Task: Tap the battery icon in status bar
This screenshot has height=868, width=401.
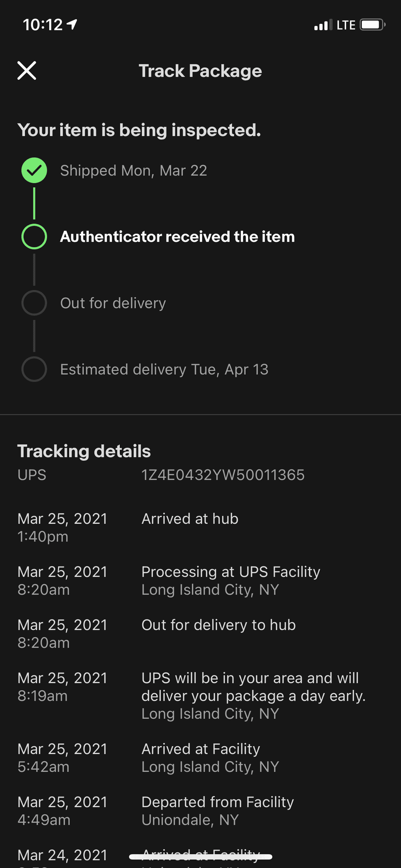Action: pos(372,25)
